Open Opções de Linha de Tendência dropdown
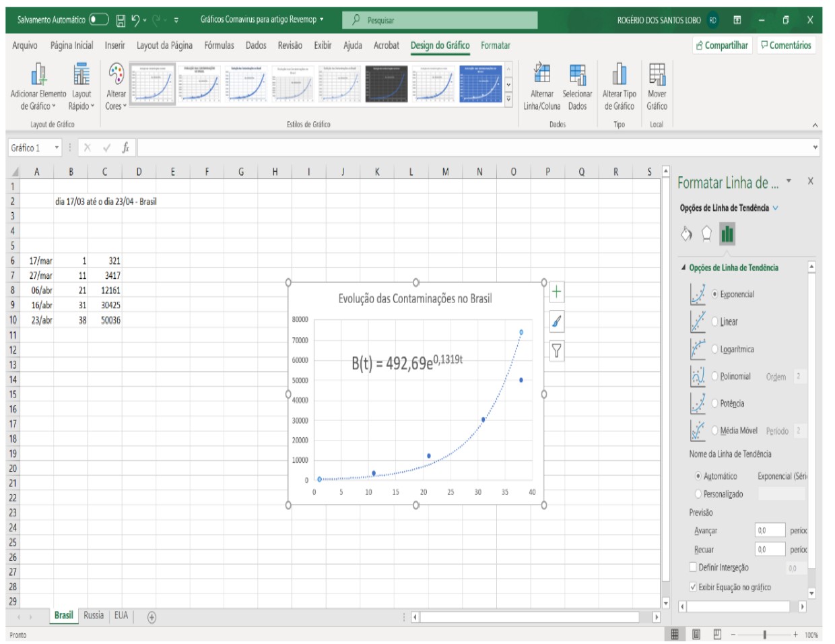 point(775,208)
